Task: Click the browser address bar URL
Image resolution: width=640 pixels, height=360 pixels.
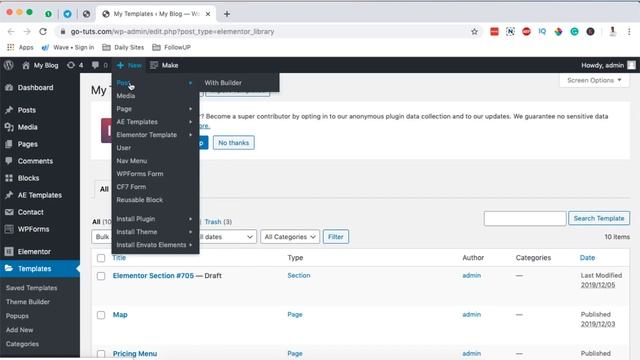Action: 172,31
